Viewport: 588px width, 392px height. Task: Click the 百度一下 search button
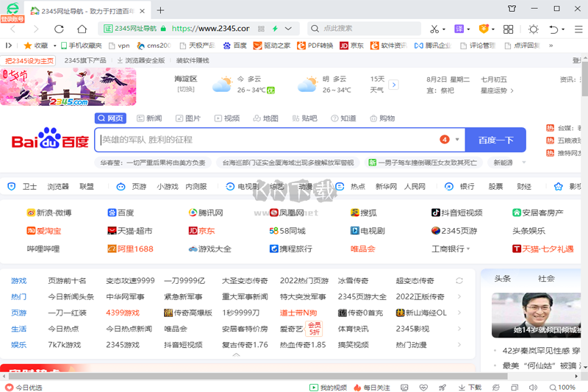495,140
